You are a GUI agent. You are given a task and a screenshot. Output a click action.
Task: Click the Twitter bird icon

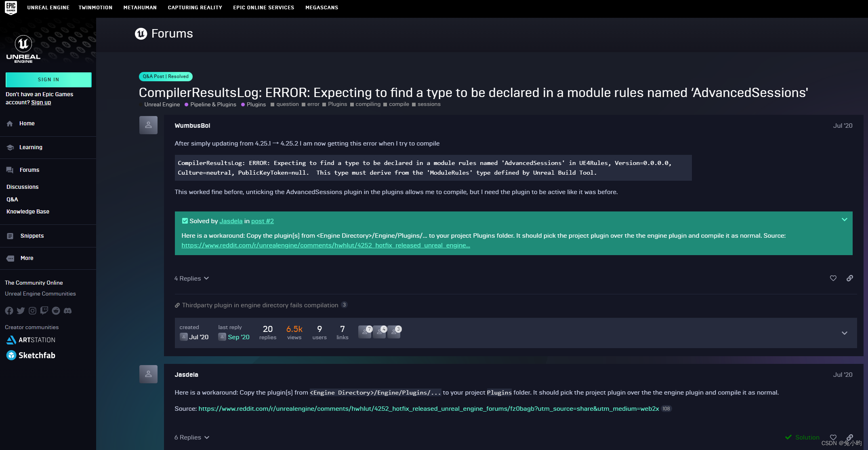click(x=21, y=311)
